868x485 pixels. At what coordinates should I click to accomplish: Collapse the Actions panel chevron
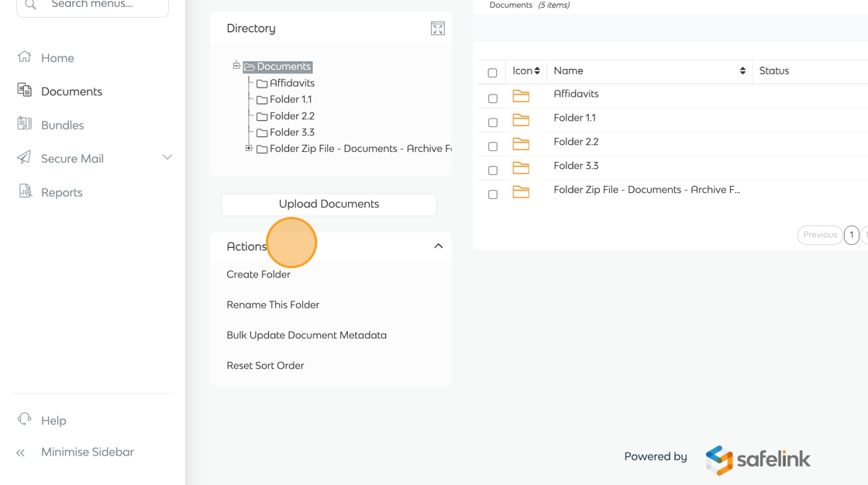(438, 246)
